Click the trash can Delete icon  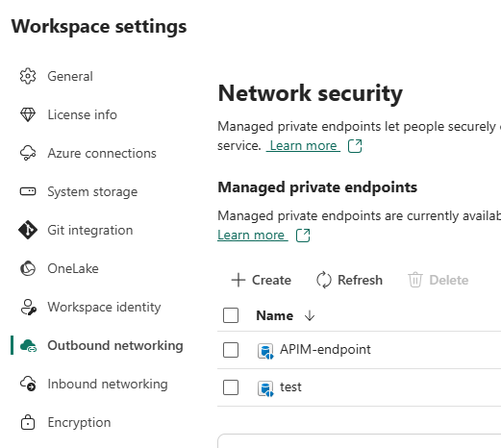coord(415,280)
